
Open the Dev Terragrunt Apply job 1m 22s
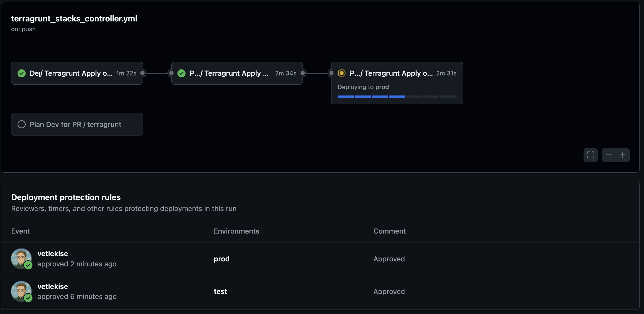[x=71, y=73]
